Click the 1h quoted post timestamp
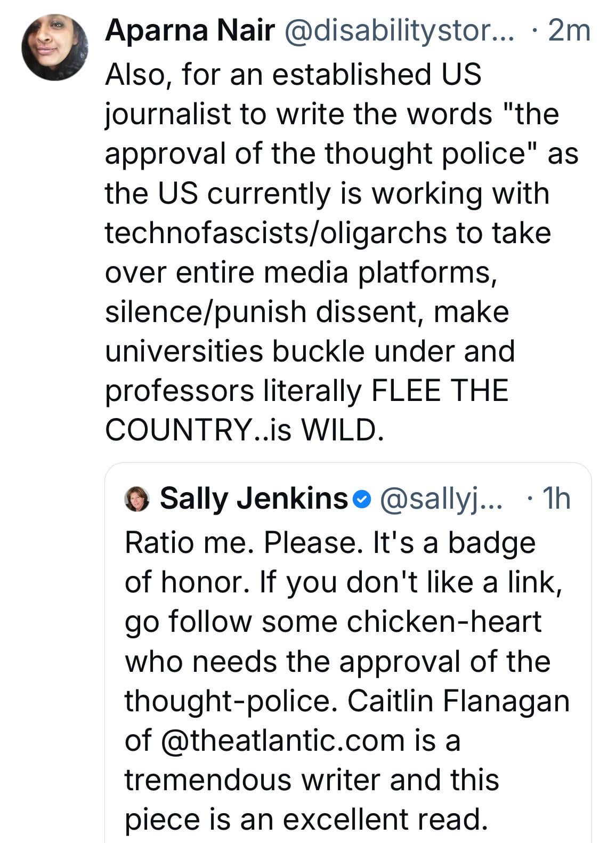The image size is (616, 843). 555,499
